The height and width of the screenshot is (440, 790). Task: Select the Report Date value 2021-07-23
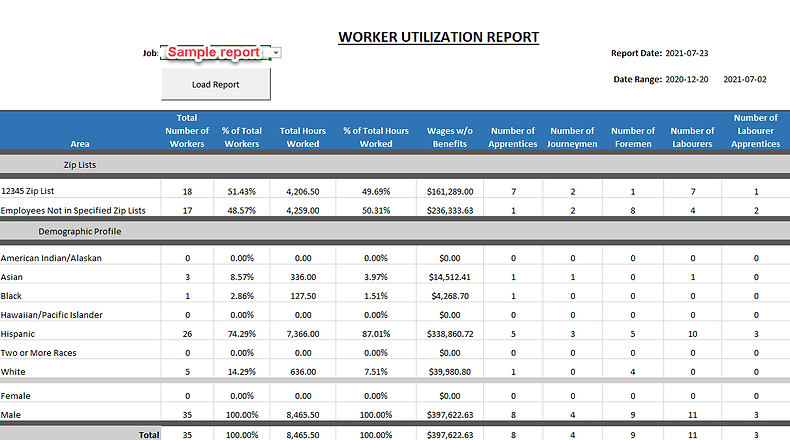coord(686,53)
